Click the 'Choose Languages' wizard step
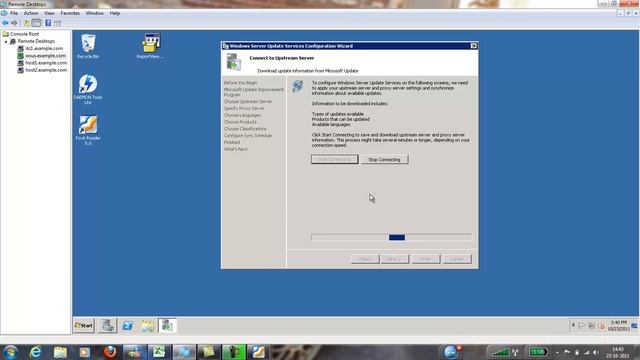Image resolution: width=640 pixels, height=360 pixels. tap(242, 116)
